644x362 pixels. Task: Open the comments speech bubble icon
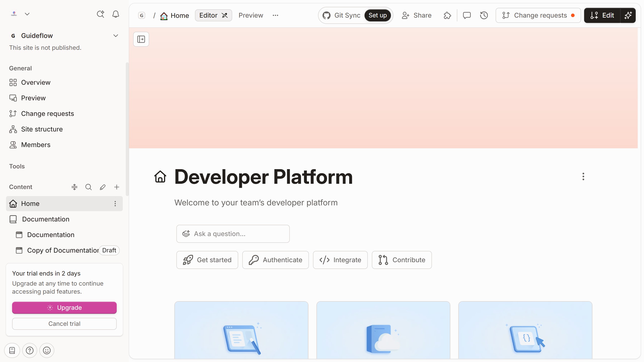pyautogui.click(x=467, y=15)
